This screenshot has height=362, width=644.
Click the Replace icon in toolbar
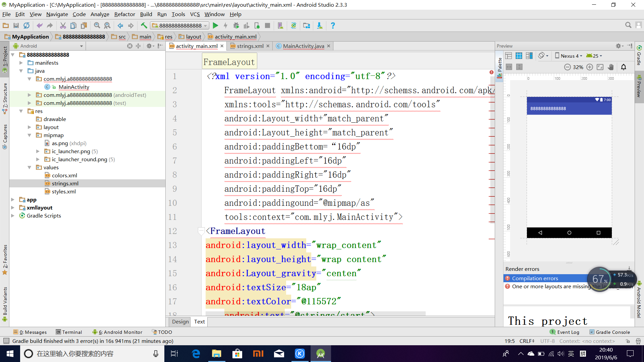107,25
